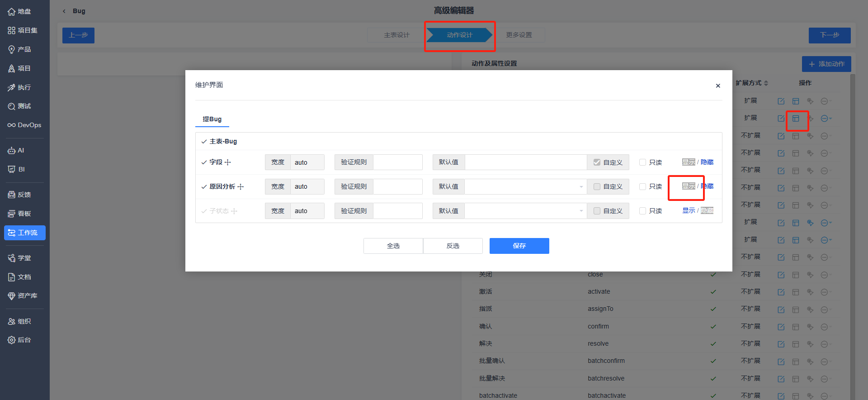Open 项目集 in the left sidebar
The width and height of the screenshot is (868, 400).
[23, 30]
